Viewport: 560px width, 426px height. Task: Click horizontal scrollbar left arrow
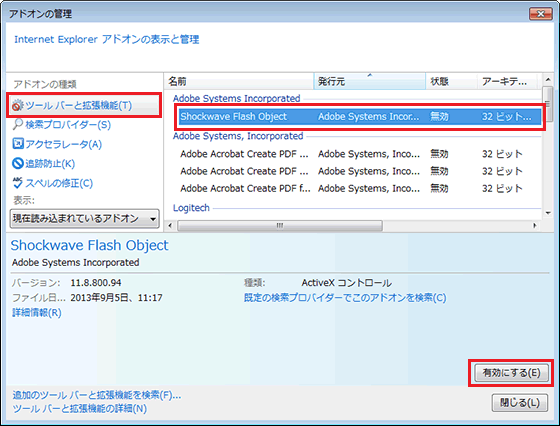coord(170,225)
